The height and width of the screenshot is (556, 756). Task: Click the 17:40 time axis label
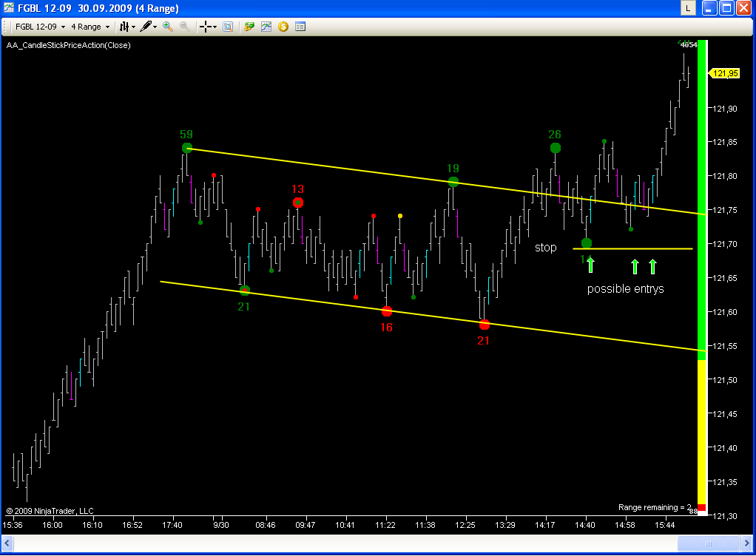(x=172, y=525)
